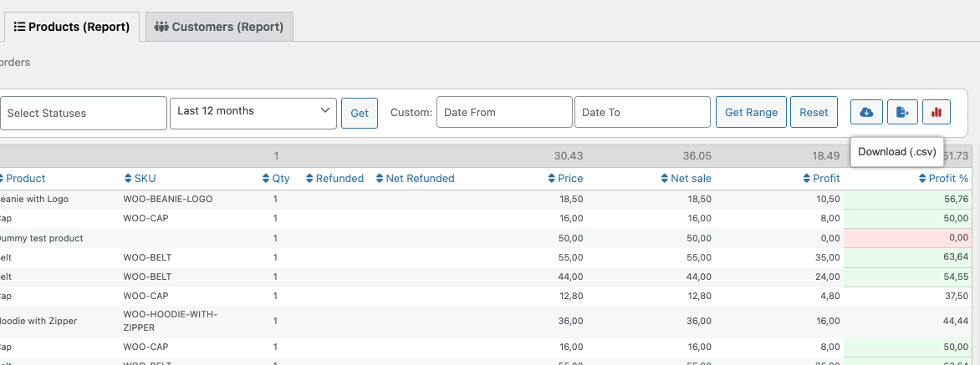Sort table by Product column

click(x=25, y=178)
